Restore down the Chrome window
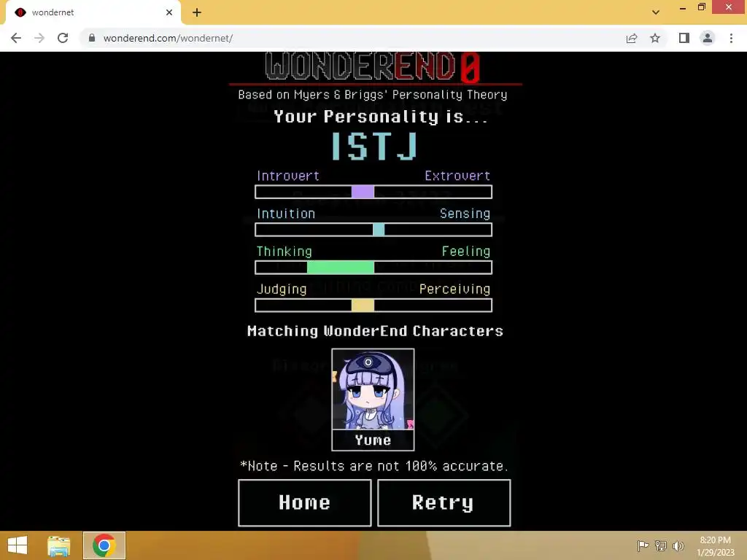Viewport: 747px width, 560px height. point(702,7)
